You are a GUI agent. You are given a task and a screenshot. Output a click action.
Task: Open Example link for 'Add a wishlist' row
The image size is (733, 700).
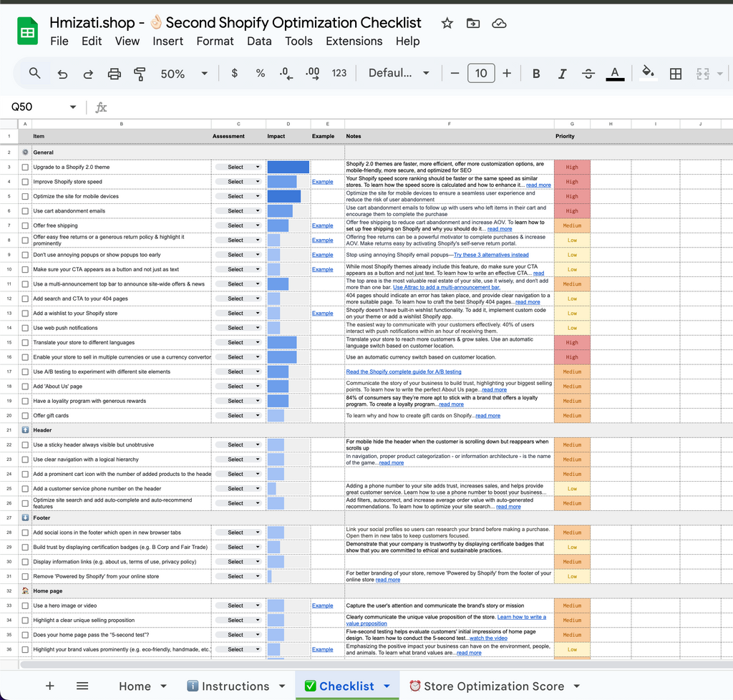[323, 313]
